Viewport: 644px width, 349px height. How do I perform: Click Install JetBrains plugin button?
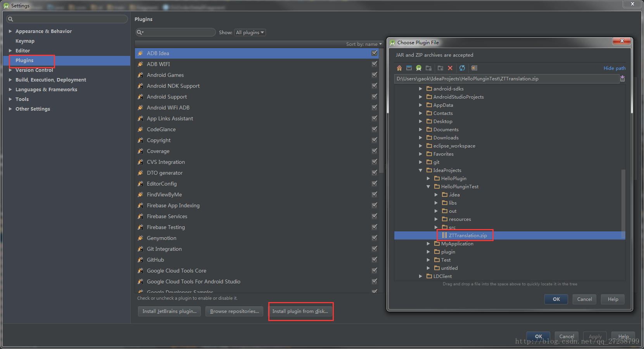point(169,311)
